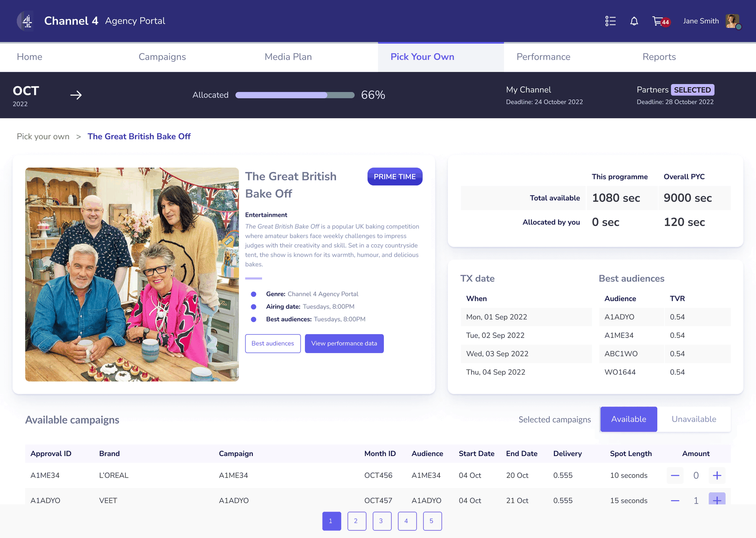Click the 9000 sec overall PYC value
Viewport: 756px width, 538px height.
click(x=688, y=198)
